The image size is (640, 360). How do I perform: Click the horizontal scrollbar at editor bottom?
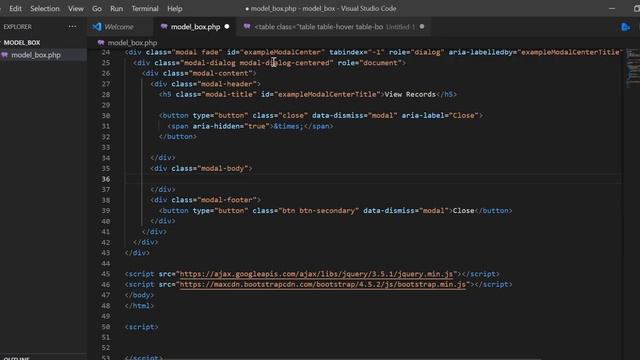point(351,359)
